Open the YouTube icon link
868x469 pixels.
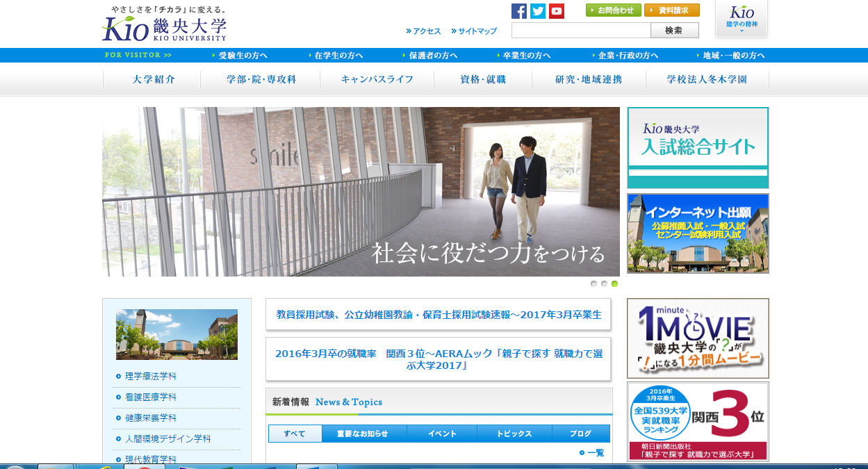tap(557, 11)
